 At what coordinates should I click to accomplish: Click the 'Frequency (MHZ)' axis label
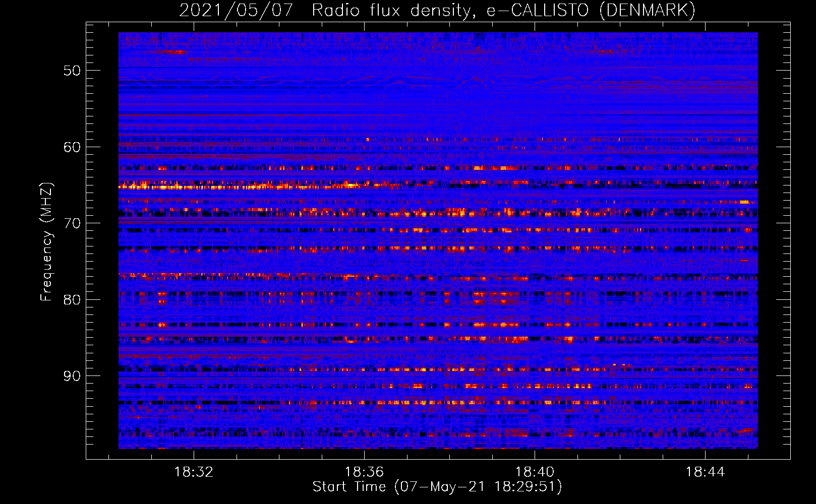(x=46, y=242)
